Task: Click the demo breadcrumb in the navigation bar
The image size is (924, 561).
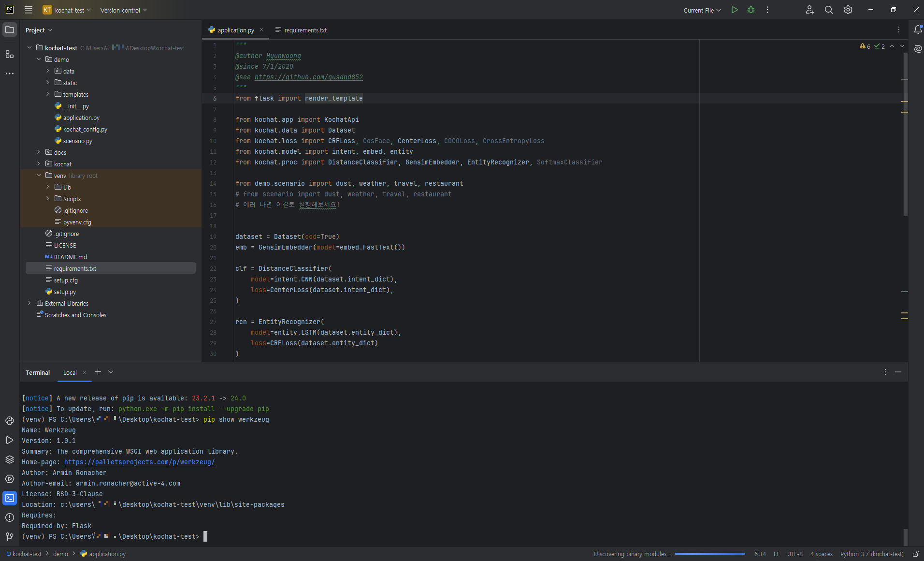Action: pos(60,554)
